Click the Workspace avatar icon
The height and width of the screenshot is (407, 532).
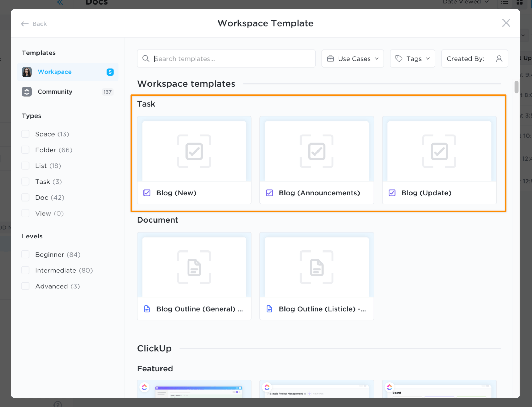(x=27, y=72)
